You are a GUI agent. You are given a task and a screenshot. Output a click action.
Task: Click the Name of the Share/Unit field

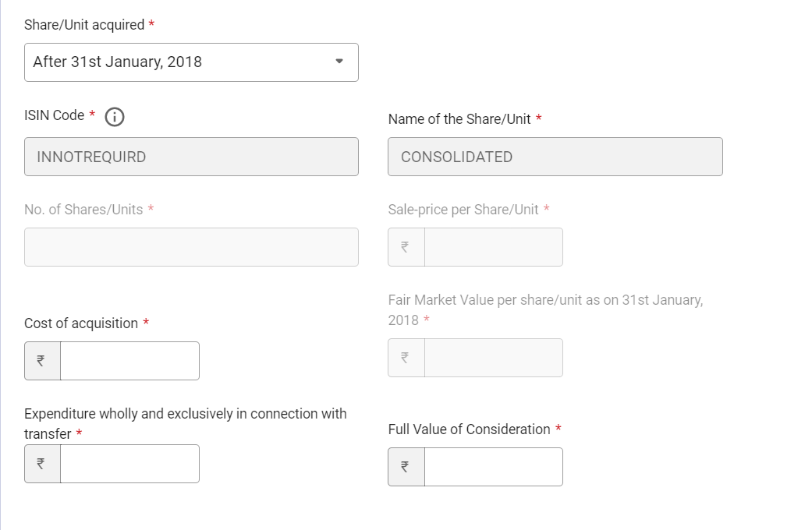555,157
